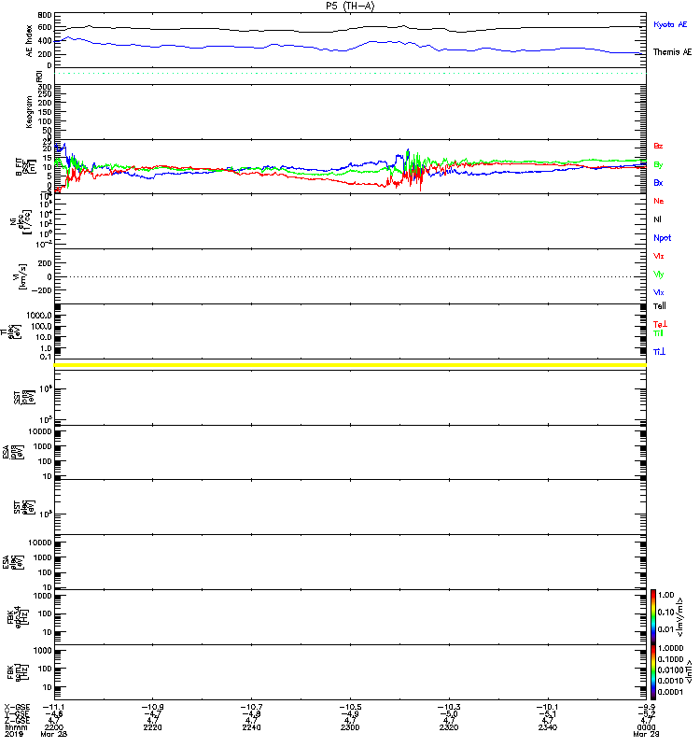Screen dimensions: 700x747
Task: Click the green "Viy" velocity legend label
Action: tap(658, 275)
